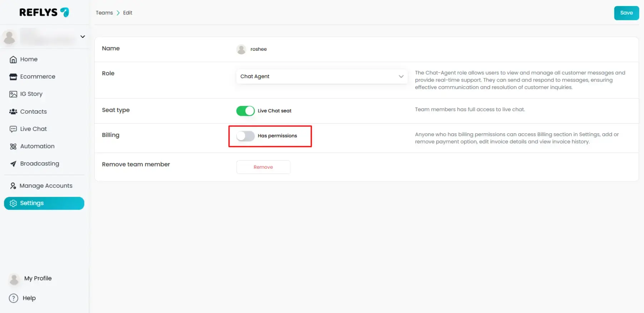Click the IG Story image icon
The height and width of the screenshot is (313, 644).
pyautogui.click(x=13, y=94)
